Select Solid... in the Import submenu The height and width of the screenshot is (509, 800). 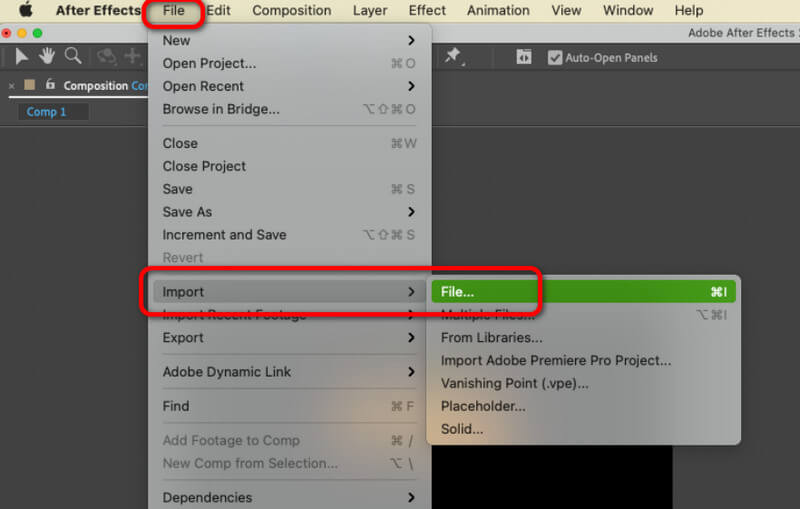462,429
